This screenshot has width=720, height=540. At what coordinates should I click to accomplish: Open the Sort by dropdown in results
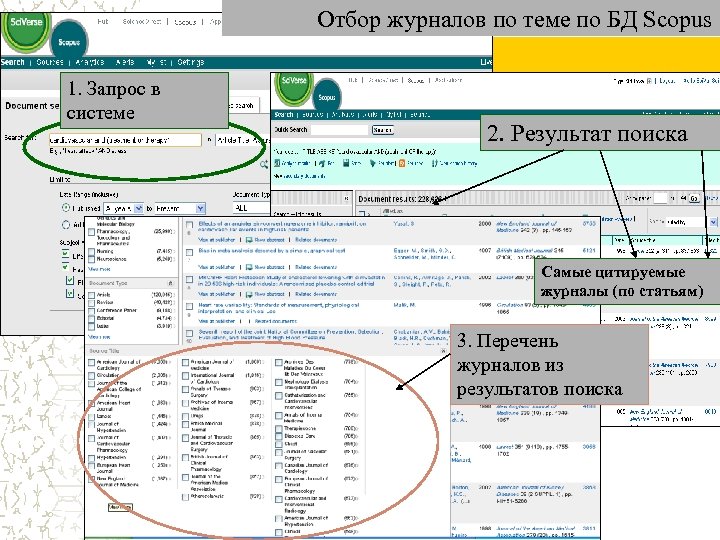[691, 222]
